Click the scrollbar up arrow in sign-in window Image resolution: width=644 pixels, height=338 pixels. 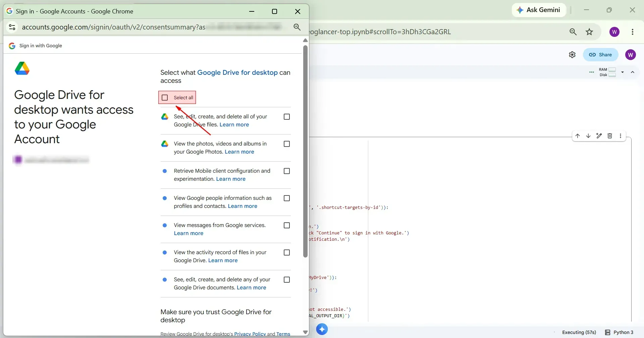pos(305,40)
